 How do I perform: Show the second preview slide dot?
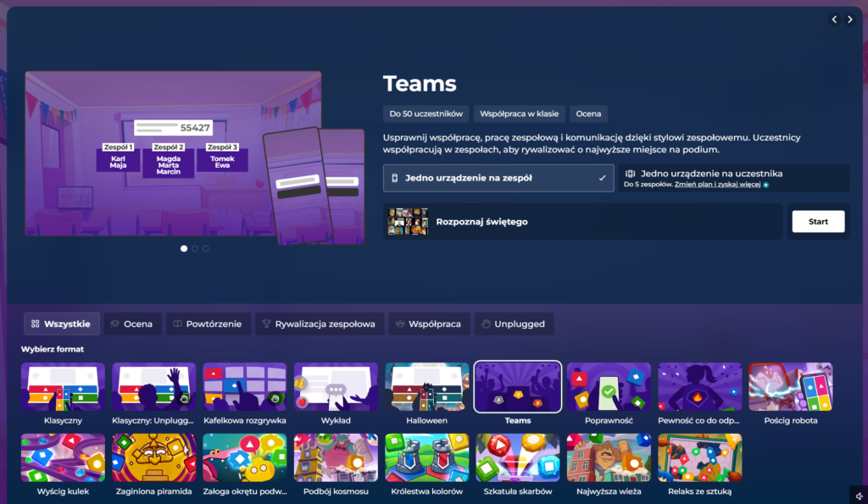(195, 248)
